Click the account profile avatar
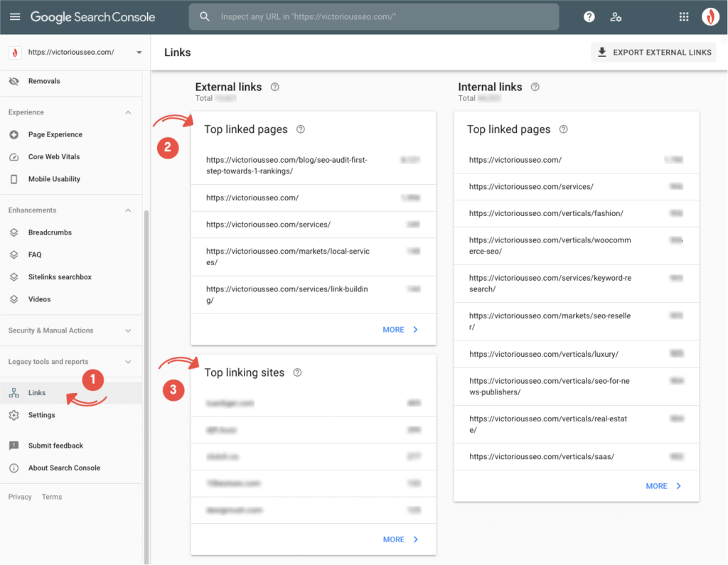The width and height of the screenshot is (728, 565). pyautogui.click(x=710, y=17)
